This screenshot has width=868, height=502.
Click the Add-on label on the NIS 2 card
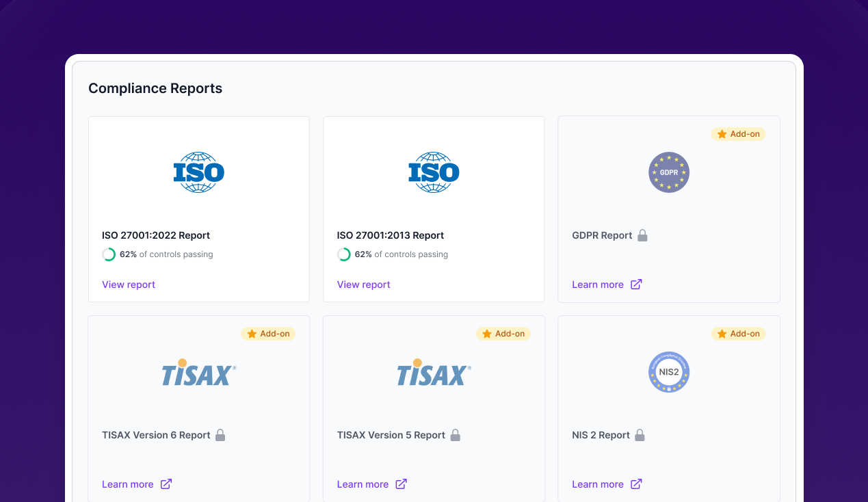click(745, 334)
